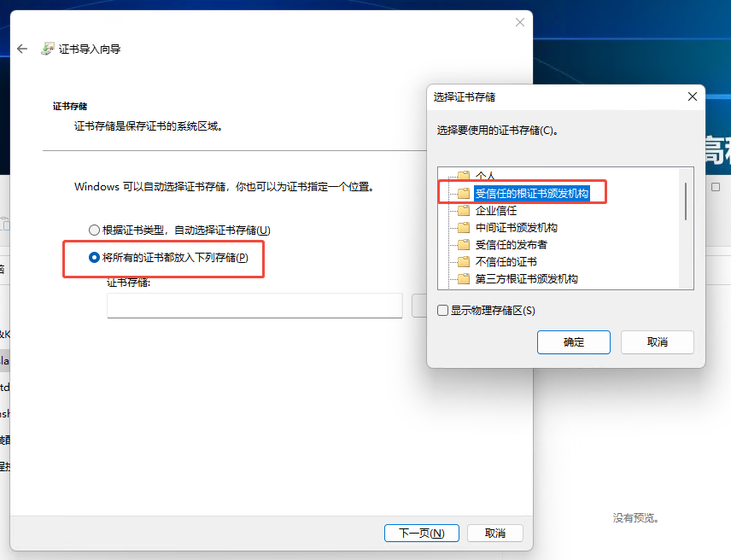Select radio 根据证书类型，自动选择证书存储
Image resolution: width=731 pixels, height=560 pixels.
(x=94, y=230)
